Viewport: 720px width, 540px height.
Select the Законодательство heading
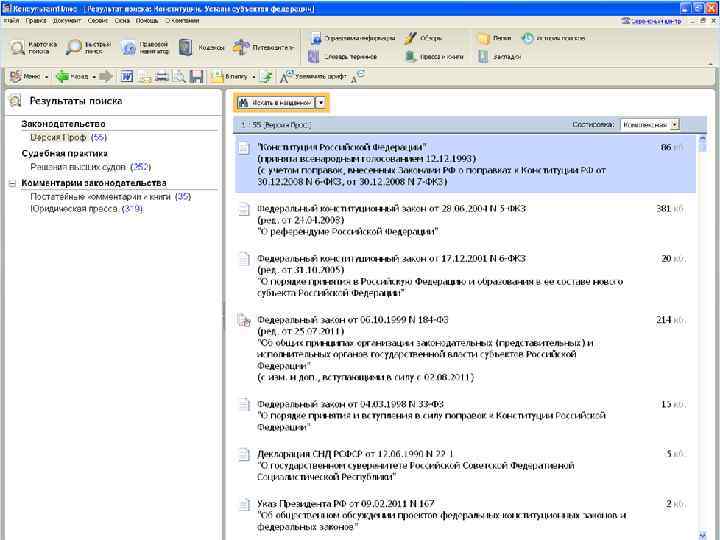tap(63, 124)
